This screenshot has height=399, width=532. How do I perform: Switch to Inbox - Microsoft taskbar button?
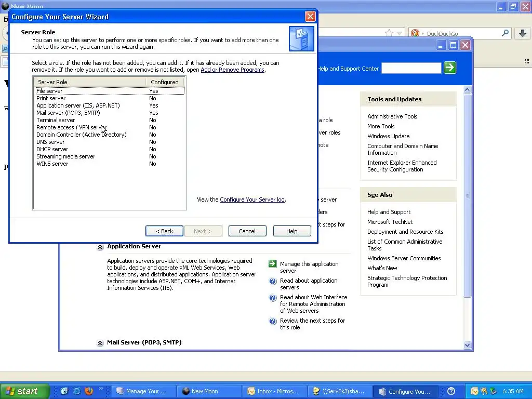(x=275, y=391)
